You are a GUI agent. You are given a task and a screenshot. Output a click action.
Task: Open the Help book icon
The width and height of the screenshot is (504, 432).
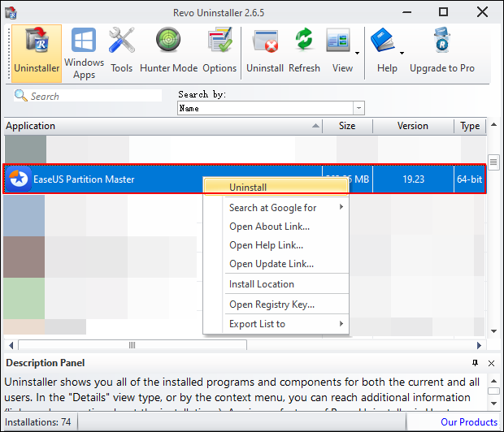coord(383,40)
